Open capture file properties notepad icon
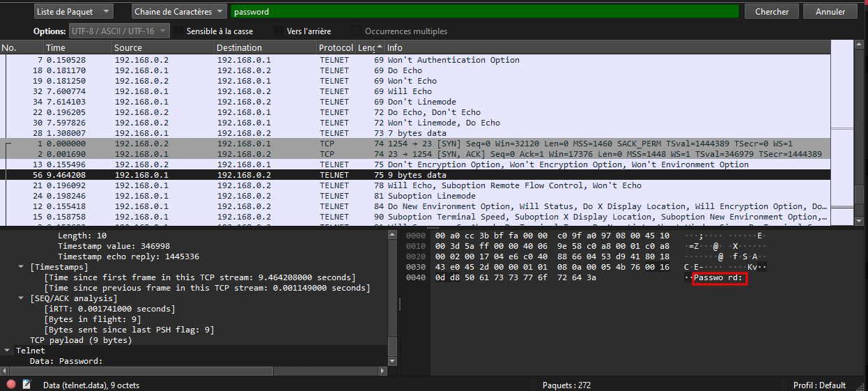This screenshot has width=868, height=391. click(26, 385)
